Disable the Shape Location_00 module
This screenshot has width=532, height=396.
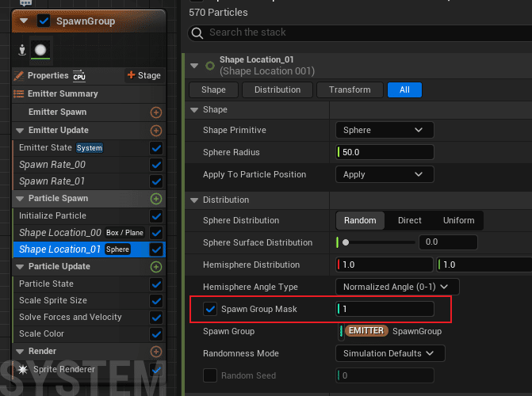[156, 233]
